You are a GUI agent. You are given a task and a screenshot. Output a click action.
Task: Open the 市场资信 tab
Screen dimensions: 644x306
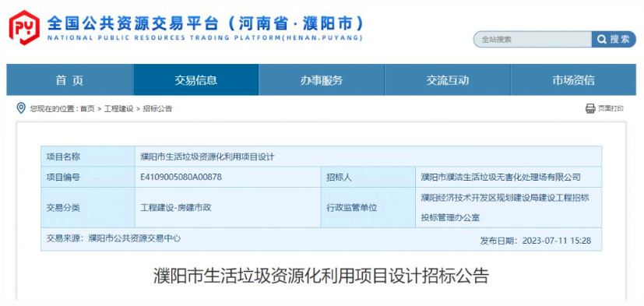[573, 79]
